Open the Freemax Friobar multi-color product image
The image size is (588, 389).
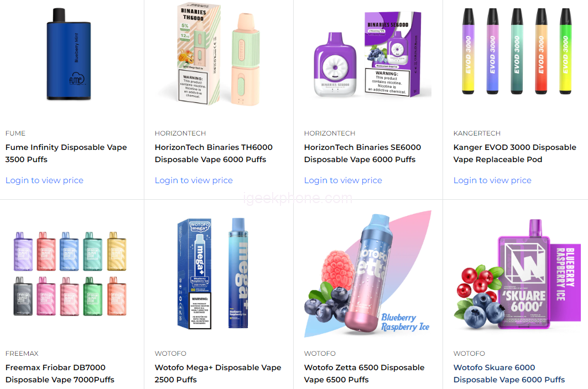click(70, 273)
